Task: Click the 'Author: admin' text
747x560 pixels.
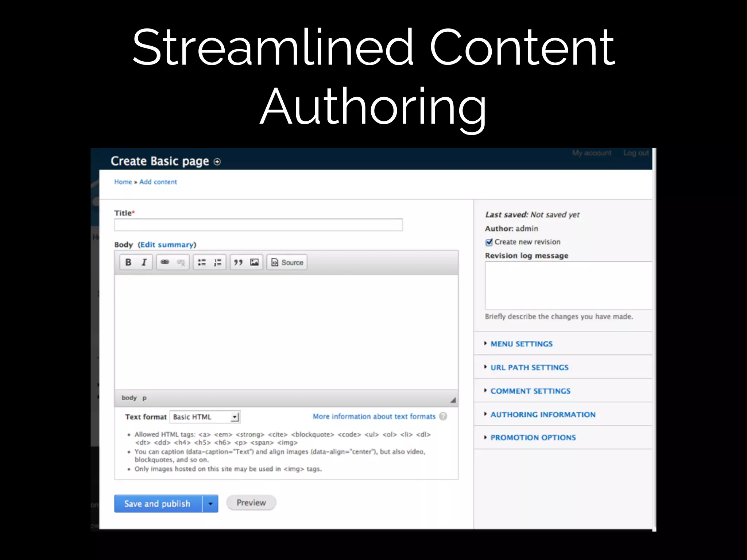Action: (511, 229)
